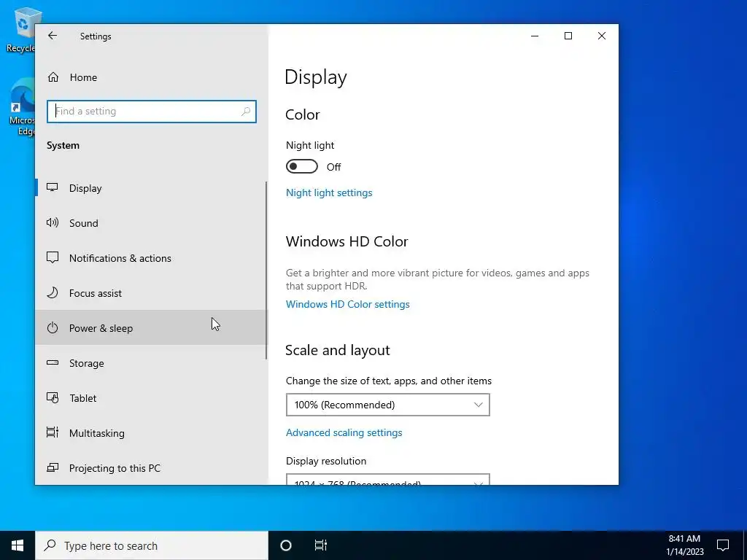Select the Recycle Bin desktop icon
The height and width of the screenshot is (560, 747).
click(x=21, y=29)
